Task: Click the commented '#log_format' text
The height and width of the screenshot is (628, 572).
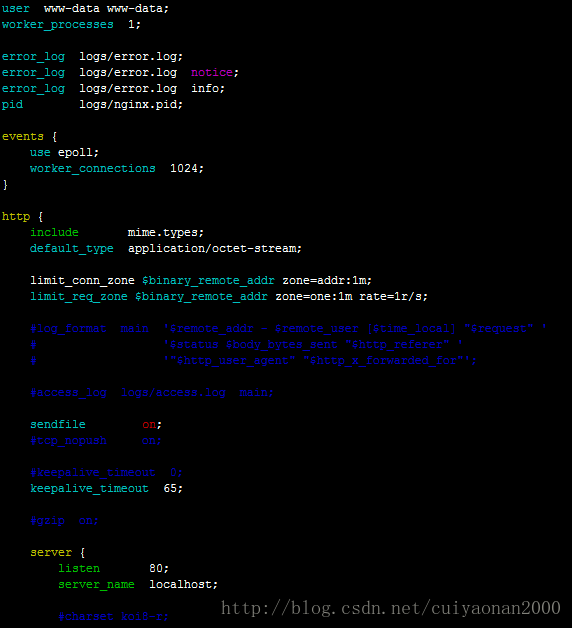Action: coord(68,329)
